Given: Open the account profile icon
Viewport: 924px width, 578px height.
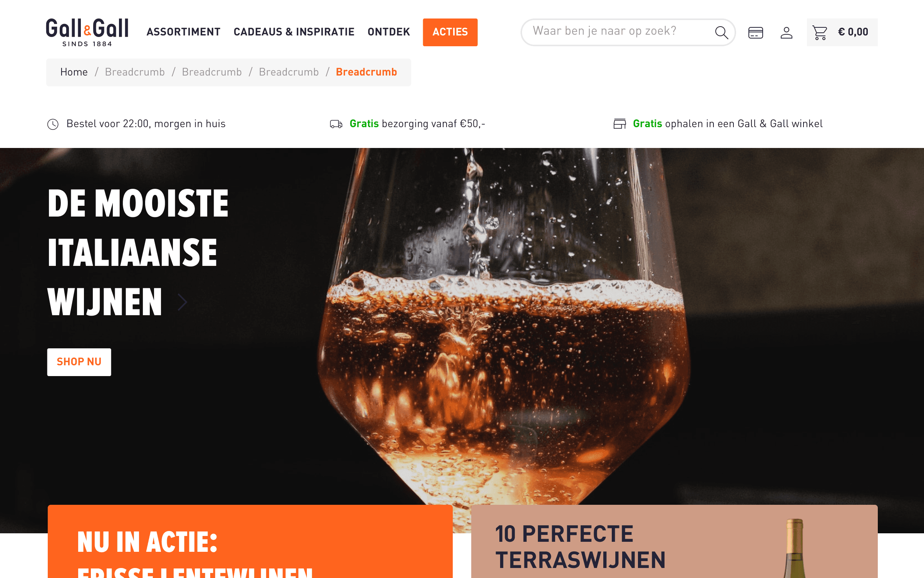Looking at the screenshot, I should pyautogui.click(x=786, y=33).
